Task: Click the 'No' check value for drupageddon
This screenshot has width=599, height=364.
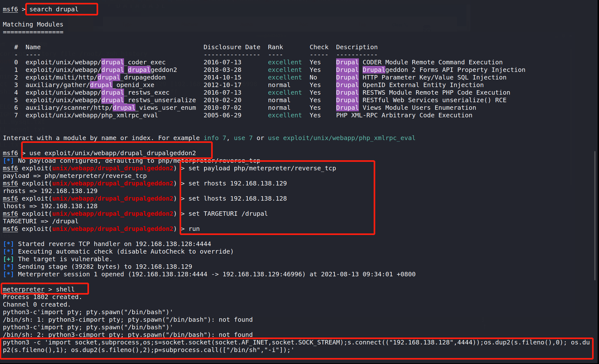Action: [313, 77]
